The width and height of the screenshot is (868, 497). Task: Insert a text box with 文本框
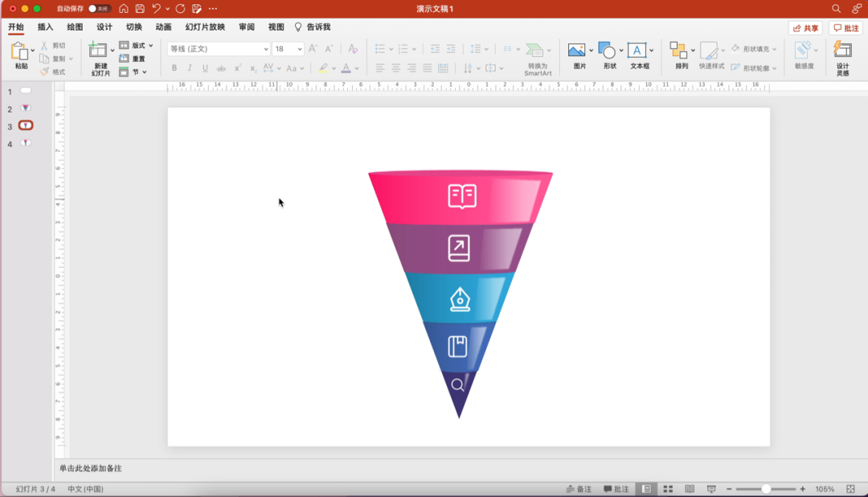point(637,51)
